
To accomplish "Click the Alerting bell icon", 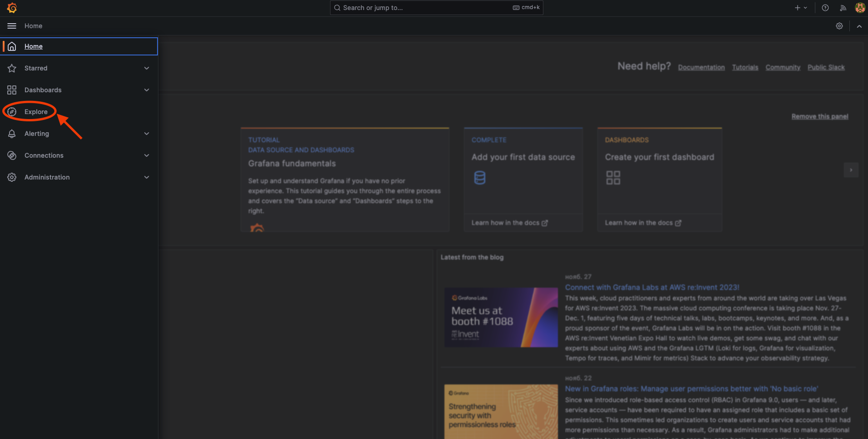I will [12, 134].
